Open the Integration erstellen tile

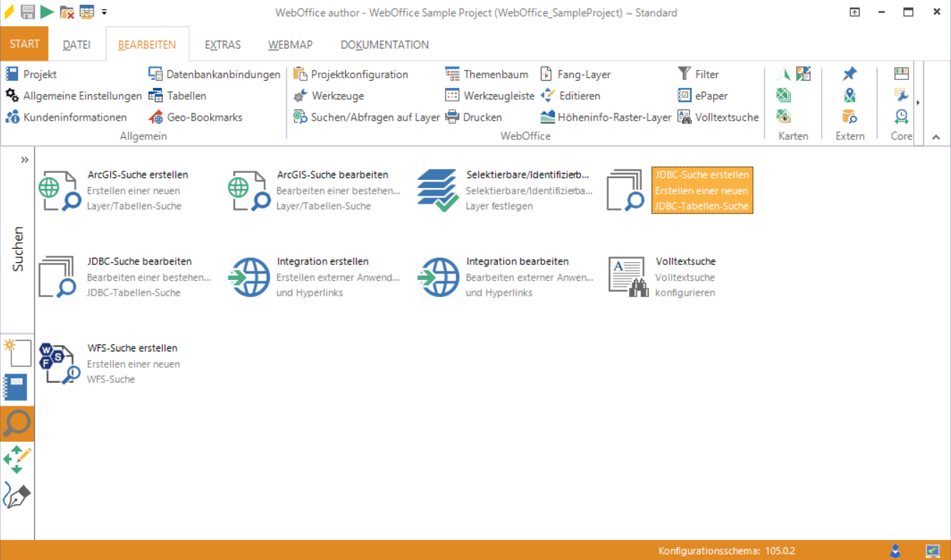tap(314, 276)
